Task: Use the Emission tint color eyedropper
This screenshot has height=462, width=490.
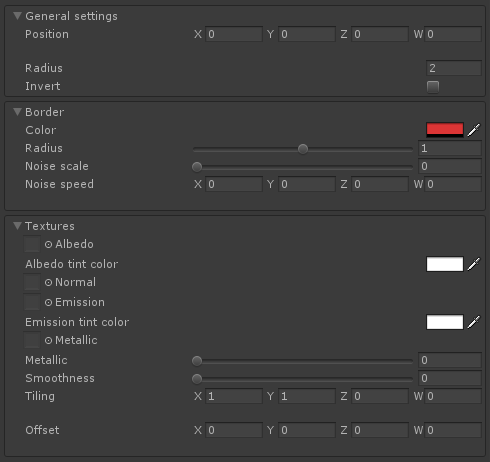Action: point(474,322)
